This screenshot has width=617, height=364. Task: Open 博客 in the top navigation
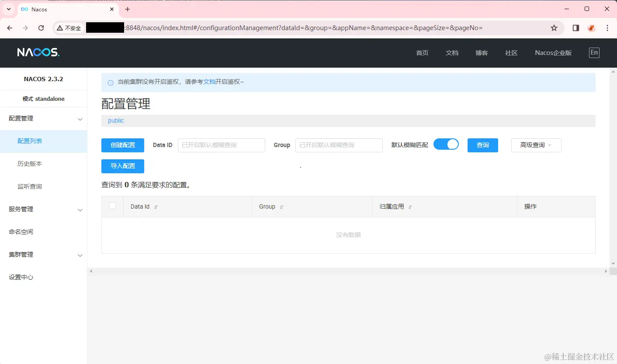[x=482, y=53]
